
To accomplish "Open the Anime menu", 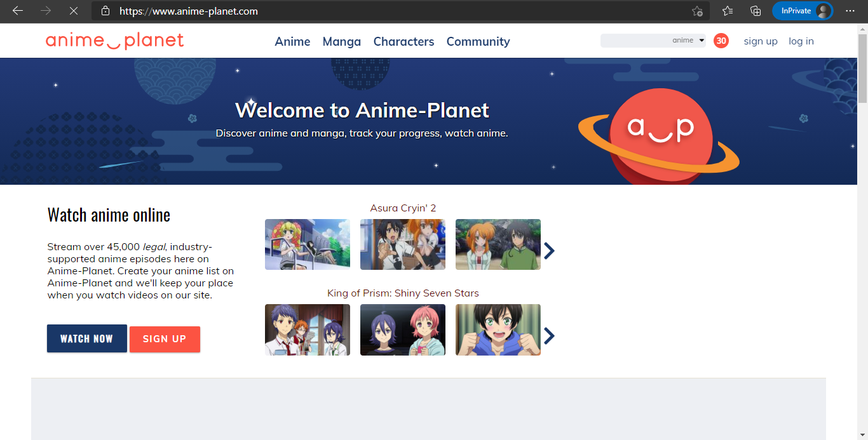I will pyautogui.click(x=292, y=41).
